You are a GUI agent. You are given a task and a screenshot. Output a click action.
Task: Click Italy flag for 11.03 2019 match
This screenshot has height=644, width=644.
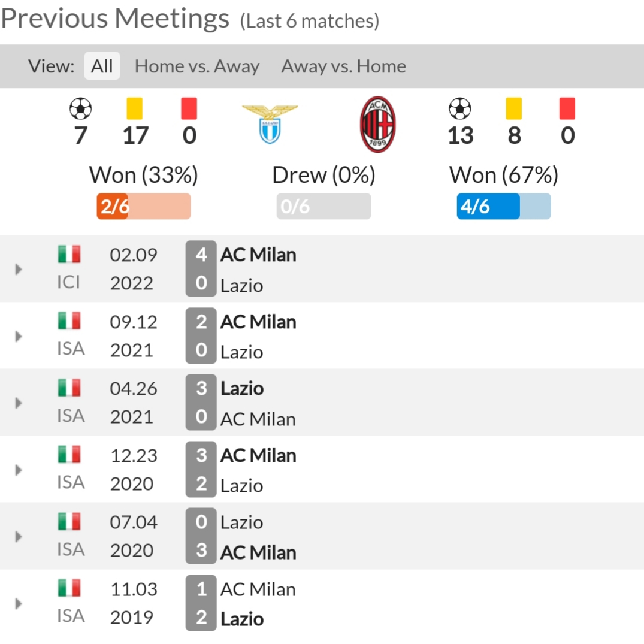[x=69, y=588]
